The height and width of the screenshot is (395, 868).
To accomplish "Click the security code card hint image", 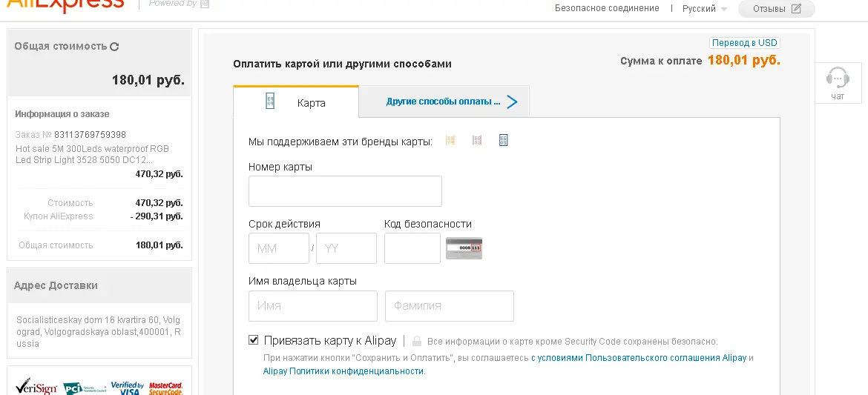I will (464, 248).
